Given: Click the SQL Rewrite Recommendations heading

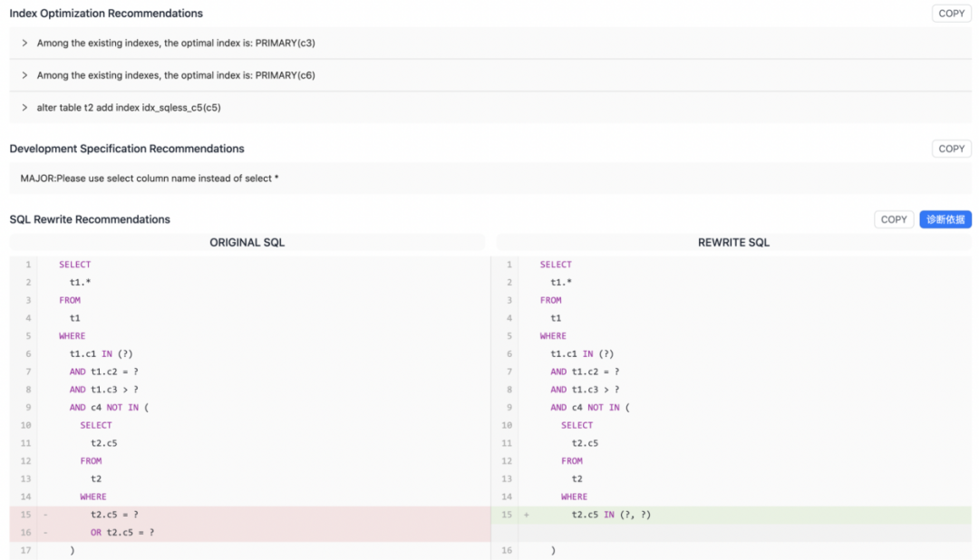Looking at the screenshot, I should pyautogui.click(x=90, y=219).
